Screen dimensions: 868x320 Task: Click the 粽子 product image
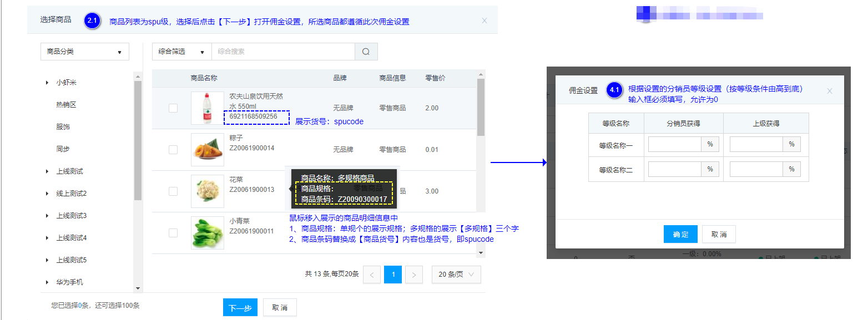(x=207, y=150)
